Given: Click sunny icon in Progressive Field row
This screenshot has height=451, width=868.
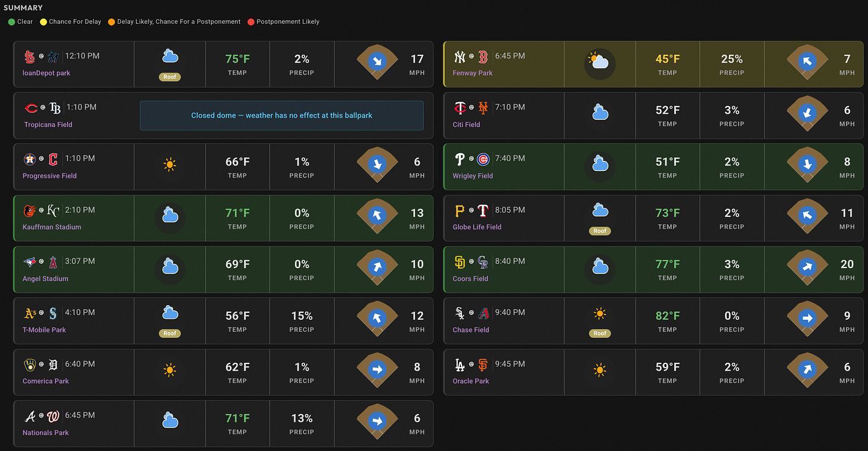Looking at the screenshot, I should coord(170,164).
